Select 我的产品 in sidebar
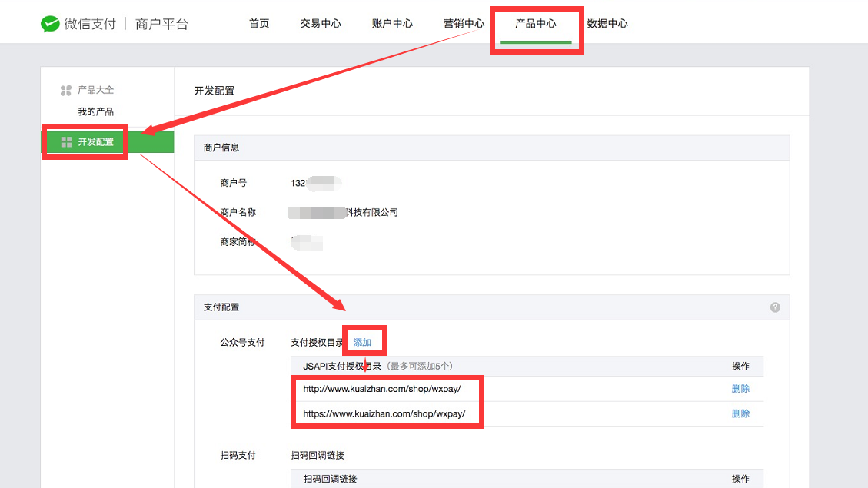The width and height of the screenshot is (868, 488). (x=95, y=112)
